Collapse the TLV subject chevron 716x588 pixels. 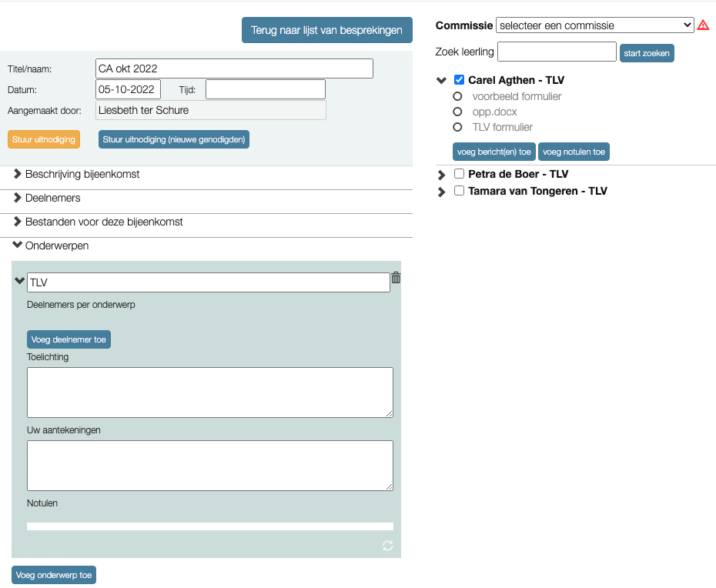(x=20, y=282)
